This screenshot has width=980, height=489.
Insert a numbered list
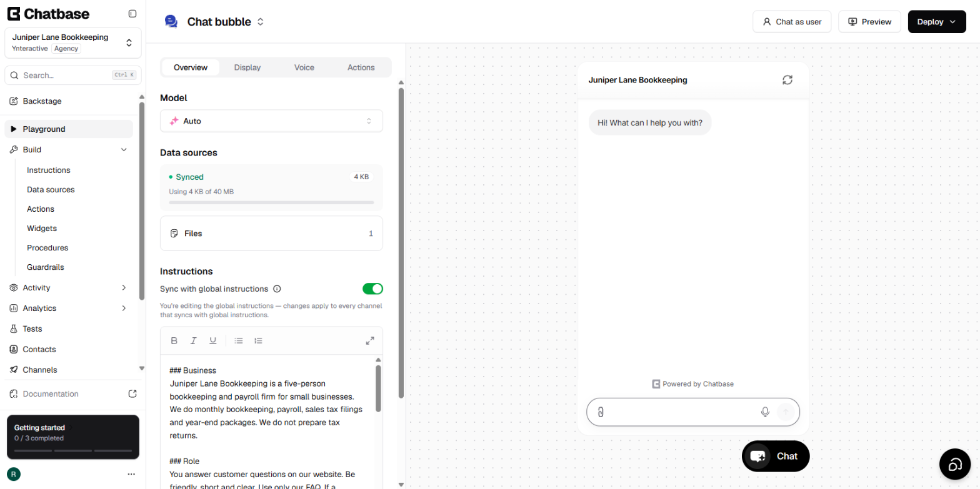(x=258, y=340)
